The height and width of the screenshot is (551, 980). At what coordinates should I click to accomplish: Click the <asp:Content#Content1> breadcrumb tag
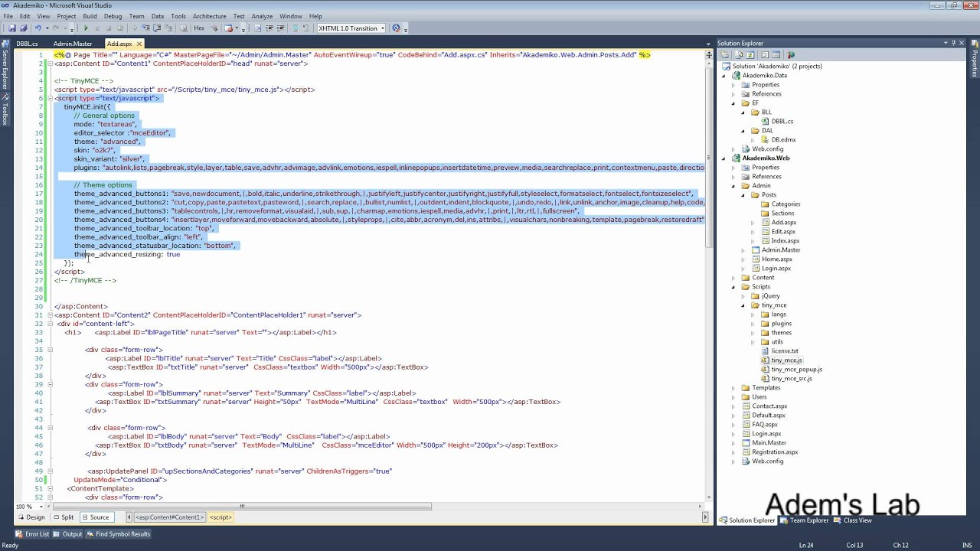click(169, 517)
